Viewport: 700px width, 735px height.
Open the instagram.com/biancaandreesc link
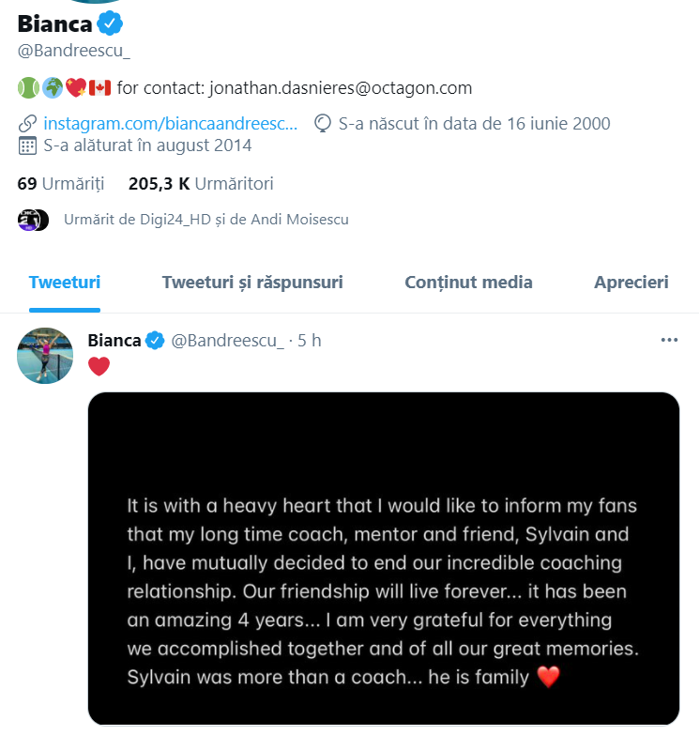coord(171,124)
